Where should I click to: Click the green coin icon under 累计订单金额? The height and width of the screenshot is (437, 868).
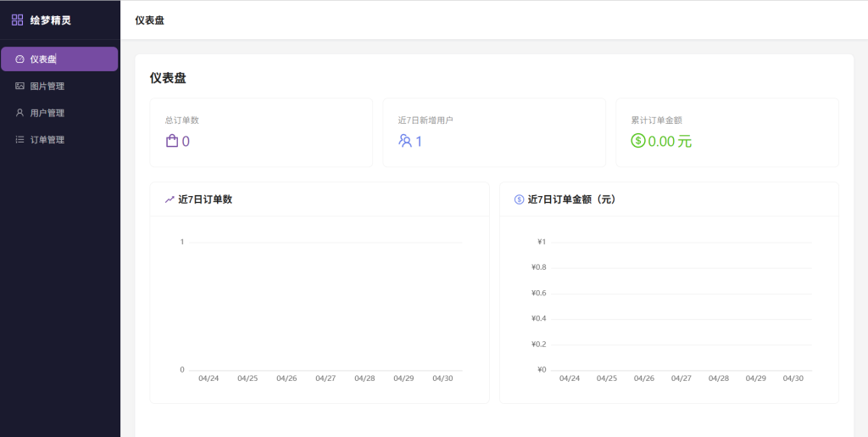click(x=638, y=141)
